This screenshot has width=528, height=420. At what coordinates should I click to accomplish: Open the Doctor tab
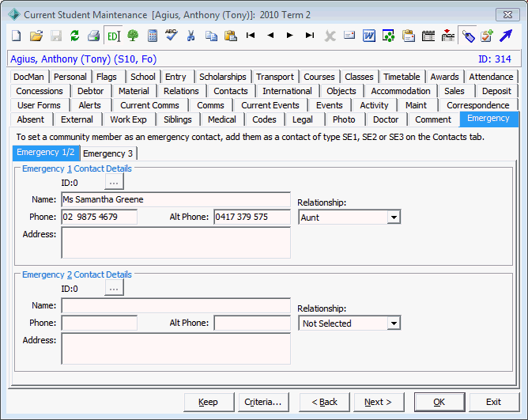[386, 119]
